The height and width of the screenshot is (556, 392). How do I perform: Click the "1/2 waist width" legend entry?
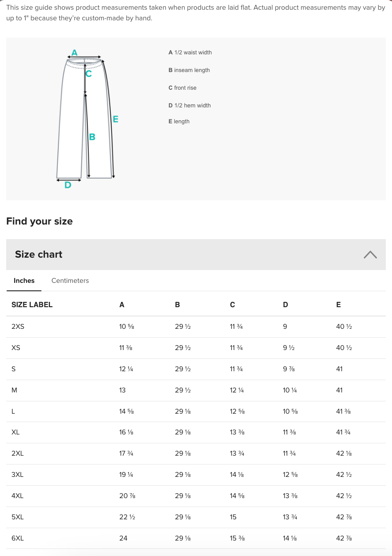190,53
